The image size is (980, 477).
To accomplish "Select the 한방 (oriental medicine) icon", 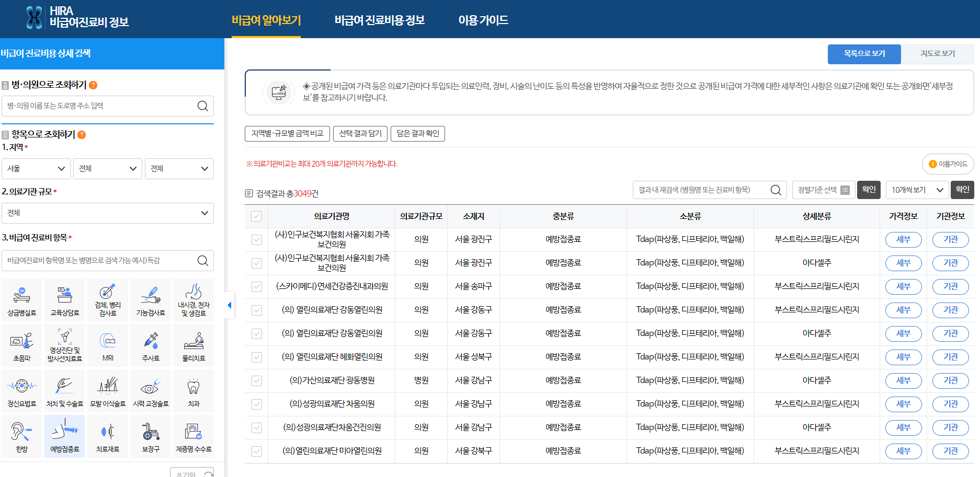I will [x=21, y=436].
